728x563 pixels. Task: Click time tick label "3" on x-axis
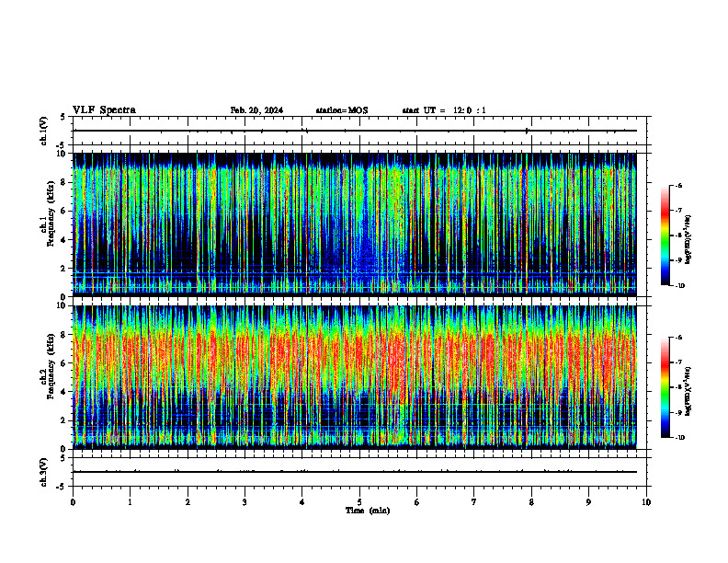(245, 502)
